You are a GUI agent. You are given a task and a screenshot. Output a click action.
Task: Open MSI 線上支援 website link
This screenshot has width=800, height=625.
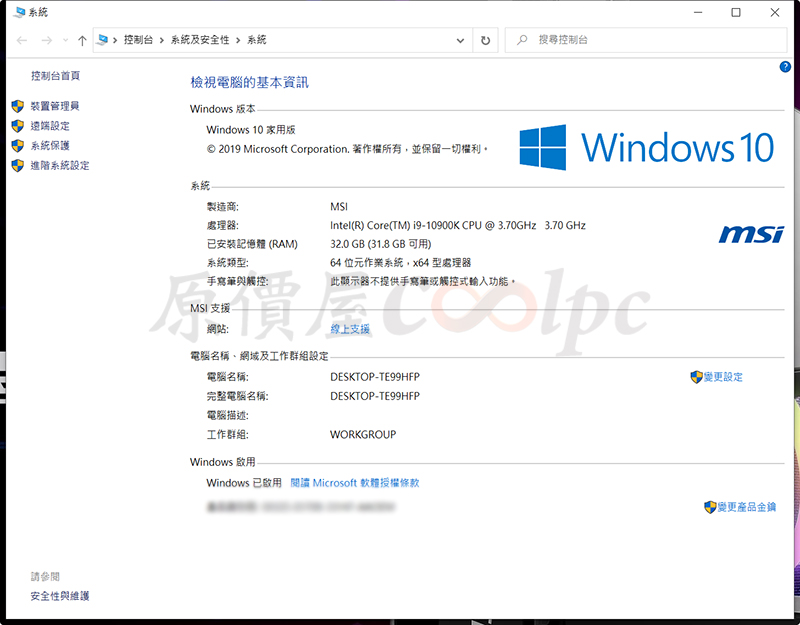pos(350,329)
